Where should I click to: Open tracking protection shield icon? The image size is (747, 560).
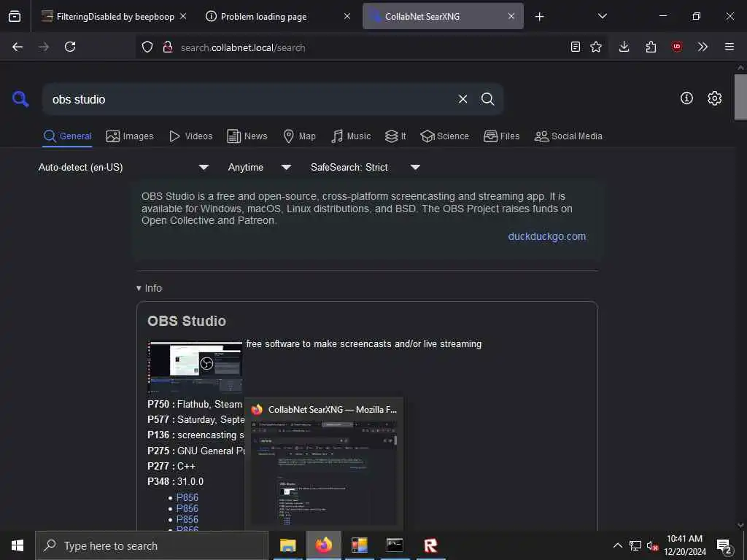147,47
